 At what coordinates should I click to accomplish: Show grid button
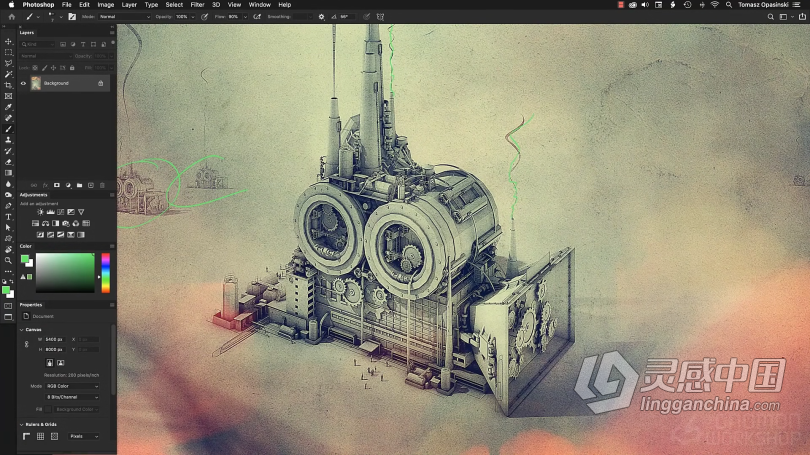40,436
